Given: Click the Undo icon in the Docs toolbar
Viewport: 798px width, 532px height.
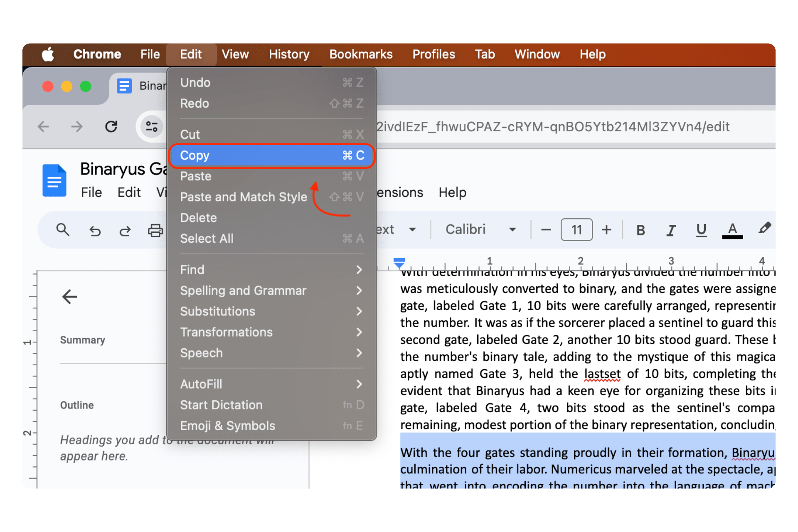Looking at the screenshot, I should pyautogui.click(x=95, y=230).
